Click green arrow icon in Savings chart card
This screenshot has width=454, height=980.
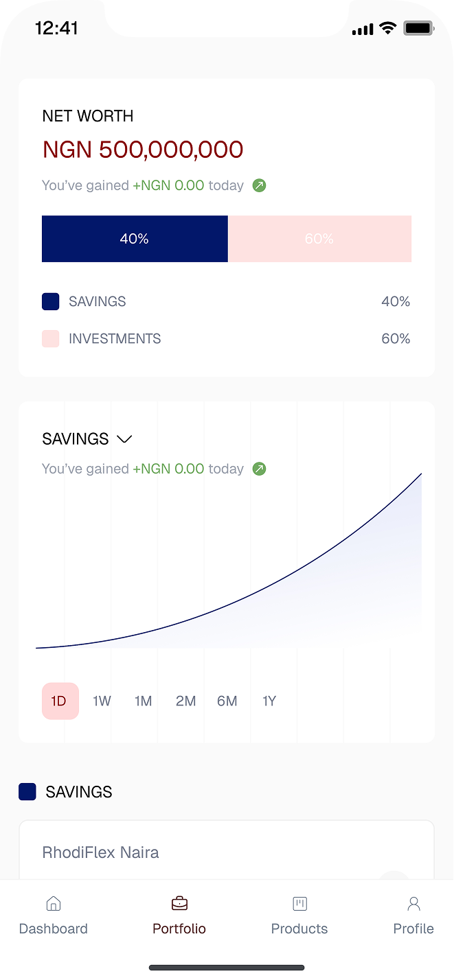(259, 469)
